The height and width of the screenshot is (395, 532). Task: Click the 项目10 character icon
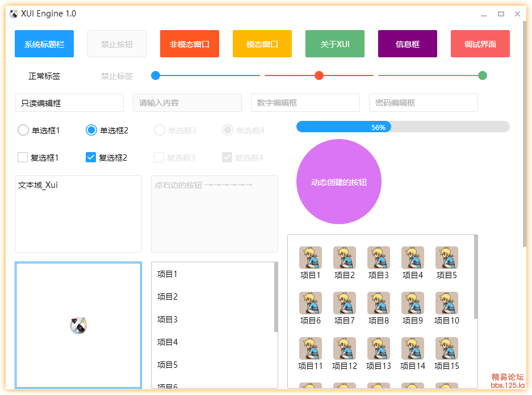pos(447,303)
